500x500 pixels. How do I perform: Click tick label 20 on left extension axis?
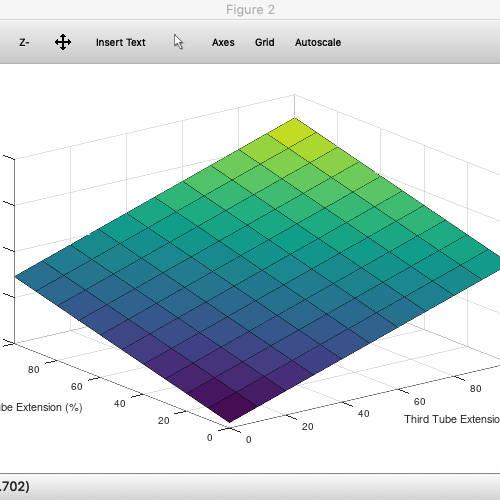pyautogui.click(x=164, y=421)
